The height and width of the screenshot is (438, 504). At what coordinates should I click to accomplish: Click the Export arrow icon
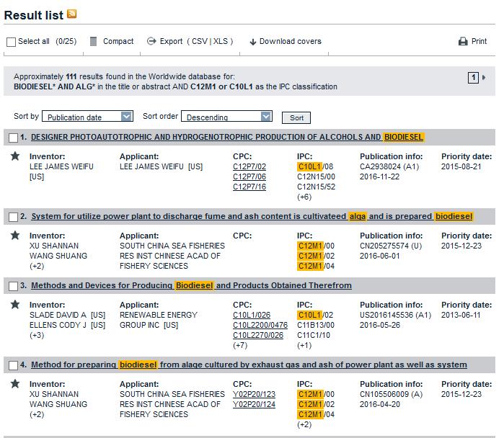(x=151, y=41)
